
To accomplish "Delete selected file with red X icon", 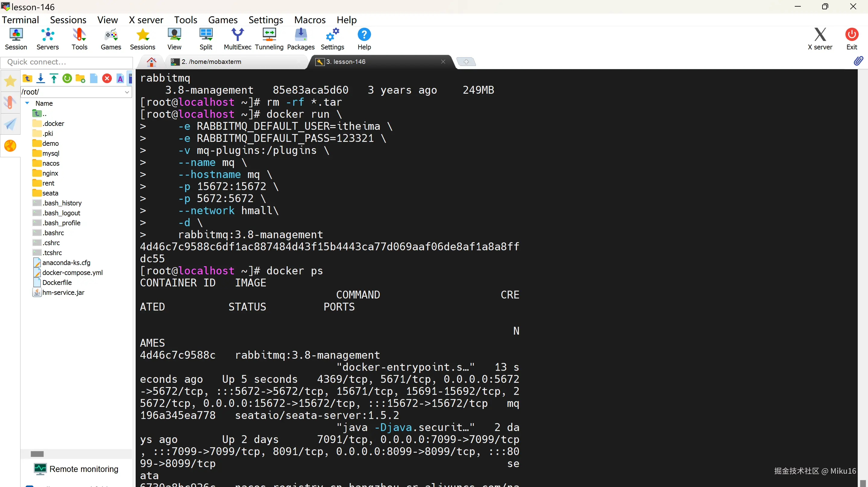I will (107, 79).
